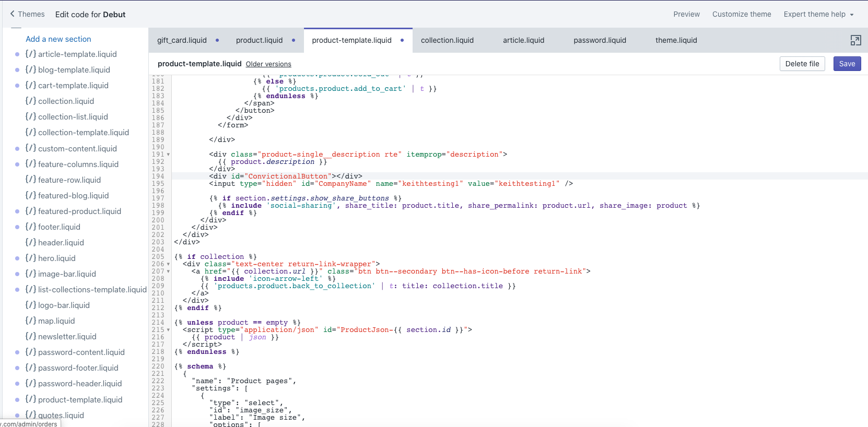The width and height of the screenshot is (868, 427).
Task: Click the liquid file icon beside featured-product.liquid
Action: [31, 211]
